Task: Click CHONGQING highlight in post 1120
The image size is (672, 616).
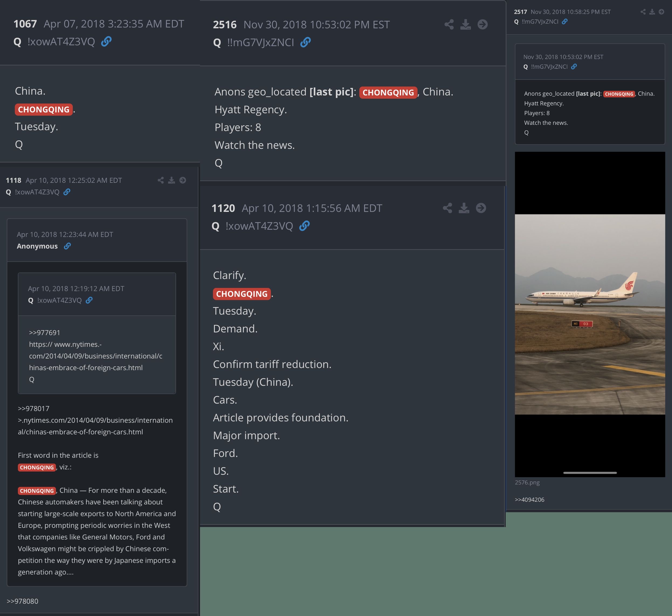Action: 242,294
